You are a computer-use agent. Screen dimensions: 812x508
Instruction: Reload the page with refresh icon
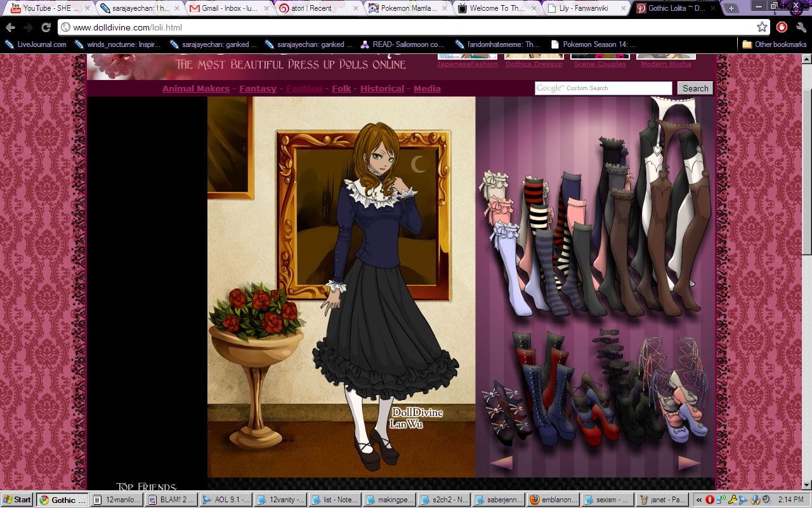(46, 27)
